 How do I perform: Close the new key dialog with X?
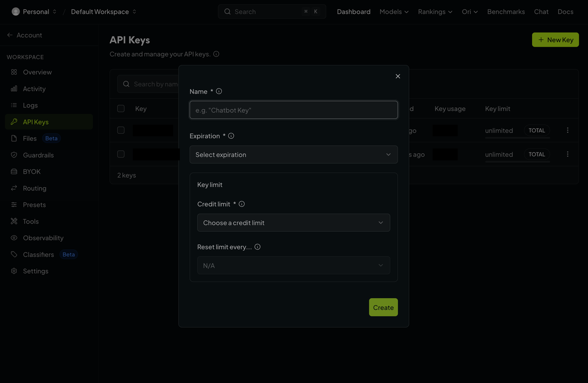[398, 76]
